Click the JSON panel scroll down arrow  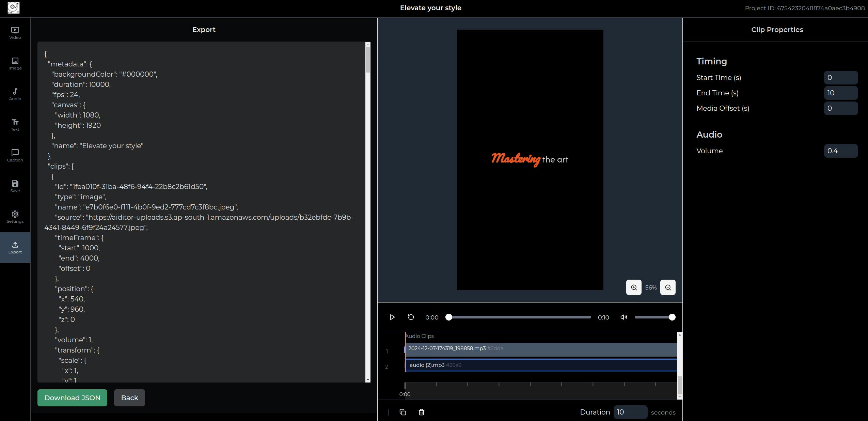pyautogui.click(x=368, y=380)
